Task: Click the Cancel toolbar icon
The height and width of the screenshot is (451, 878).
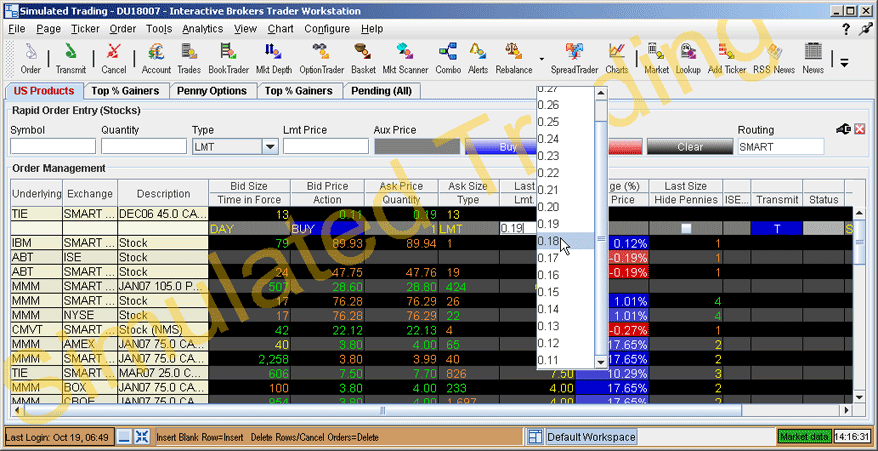Action: click(114, 58)
